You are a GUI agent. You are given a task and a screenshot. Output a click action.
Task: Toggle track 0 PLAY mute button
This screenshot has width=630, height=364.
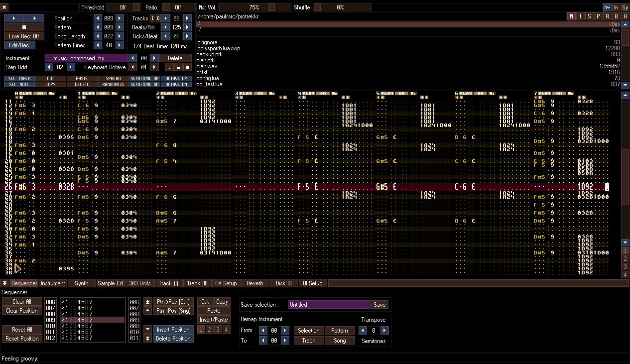(26, 93)
